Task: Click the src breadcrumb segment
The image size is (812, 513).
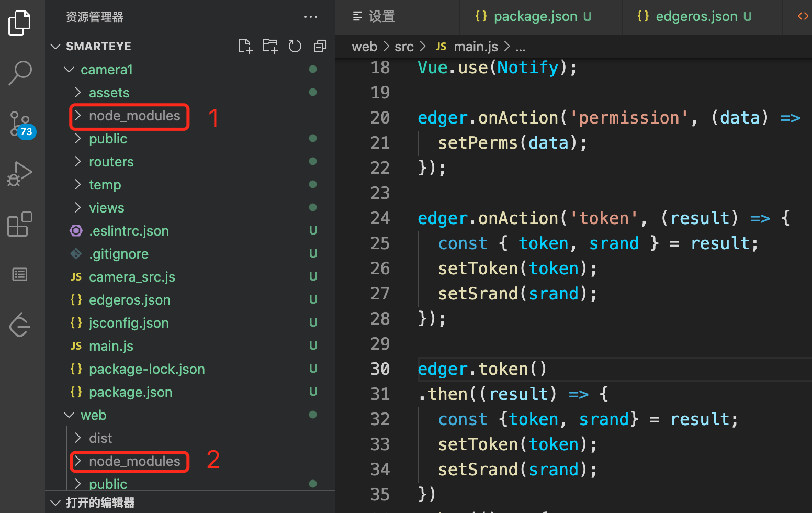Action: tap(404, 47)
